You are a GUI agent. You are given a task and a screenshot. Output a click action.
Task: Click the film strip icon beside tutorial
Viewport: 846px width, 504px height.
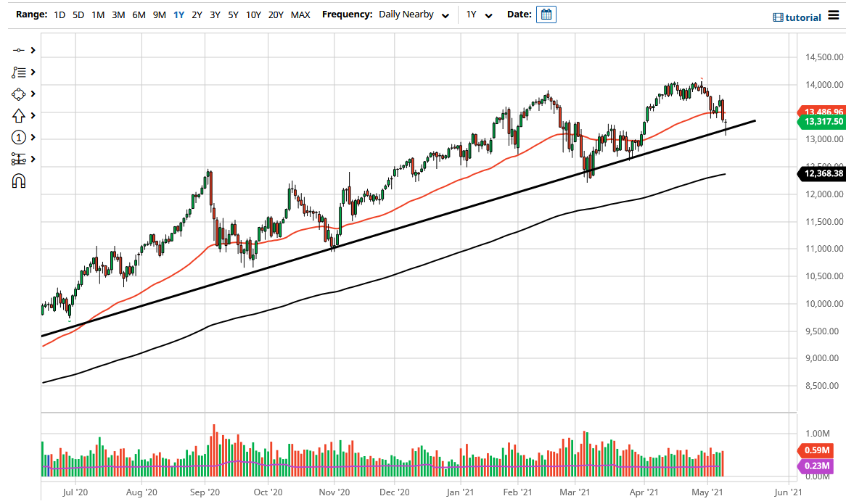pos(778,17)
